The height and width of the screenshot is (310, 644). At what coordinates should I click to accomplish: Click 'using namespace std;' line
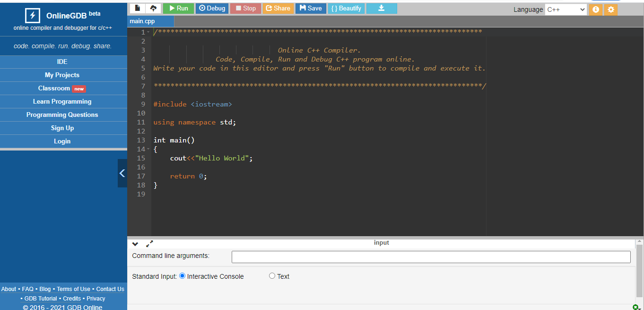tap(194, 122)
